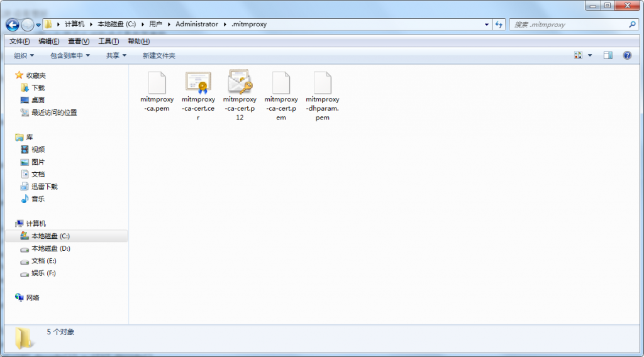Open 最近访问的位置 in the sidebar
644x357 pixels.
click(48, 112)
